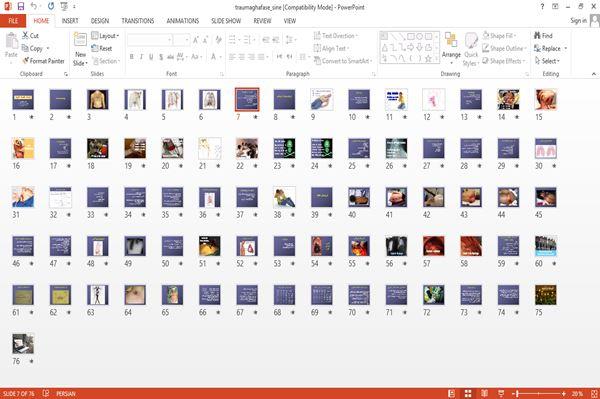Increase font size button
The image size is (600, 399).
196,40
